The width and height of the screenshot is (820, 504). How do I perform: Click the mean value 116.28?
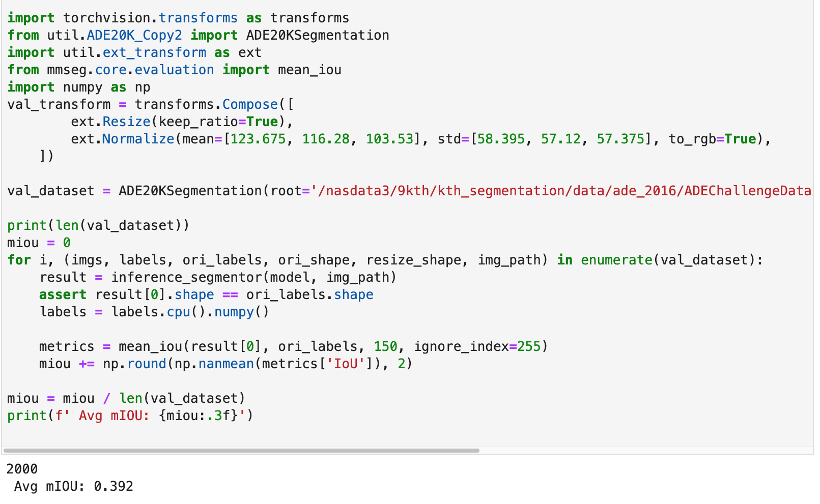(x=326, y=139)
